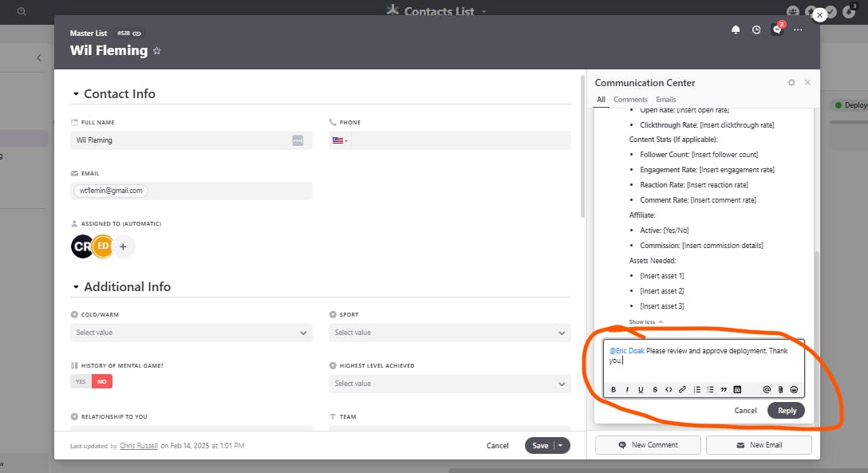This screenshot has height=473, width=868.
Task: Click search magnifier in top-left corner
Action: point(22,11)
